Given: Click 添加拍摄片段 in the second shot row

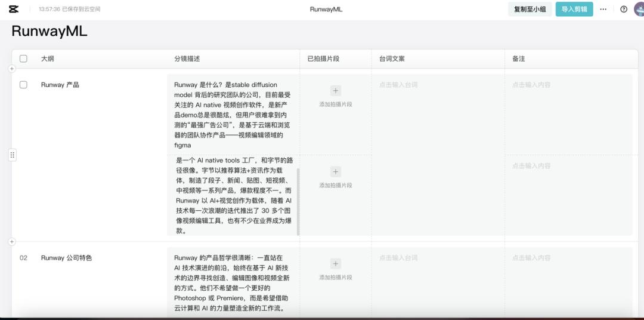Looking at the screenshot, I should pos(336,186).
